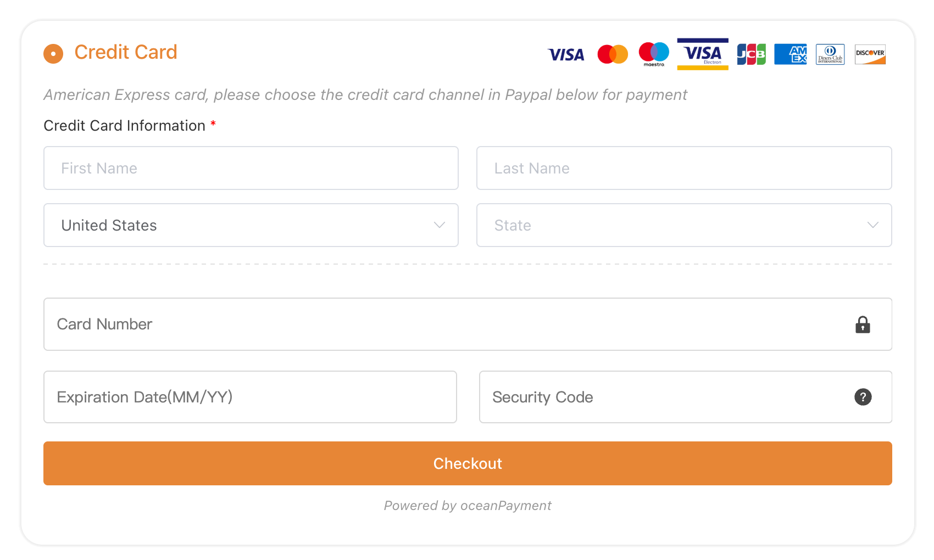934x560 pixels.
Task: Select the Credit Card radio button
Action: pyautogui.click(x=53, y=54)
